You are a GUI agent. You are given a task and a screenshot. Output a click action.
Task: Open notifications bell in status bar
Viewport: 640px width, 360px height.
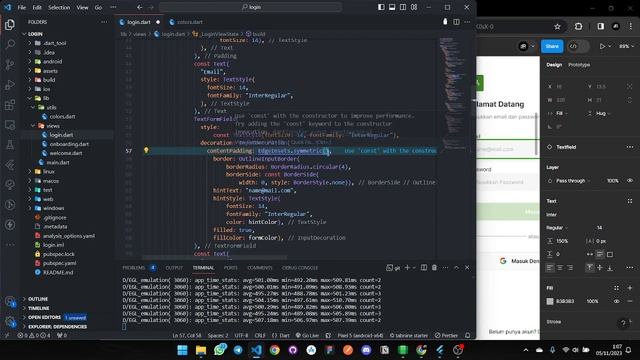[x=468, y=336]
